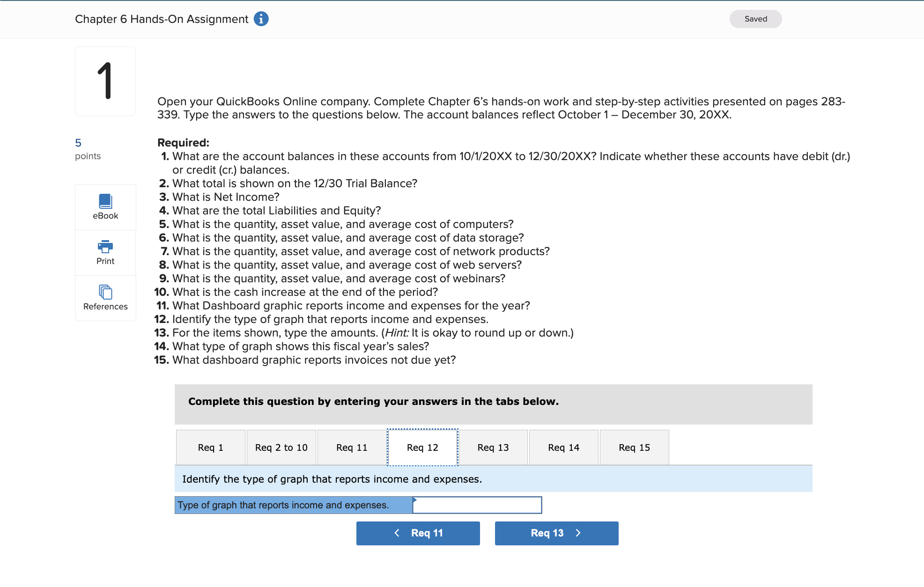Click the answer input field for graph type

[x=477, y=505]
